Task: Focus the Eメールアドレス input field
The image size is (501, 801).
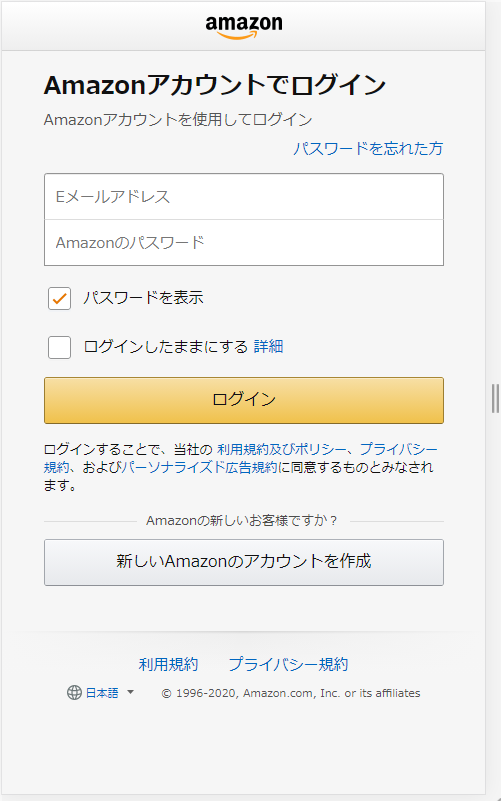Action: tap(244, 197)
